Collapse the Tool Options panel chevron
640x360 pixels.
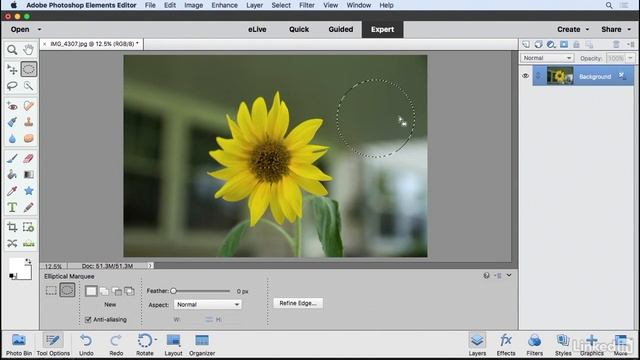509,275
